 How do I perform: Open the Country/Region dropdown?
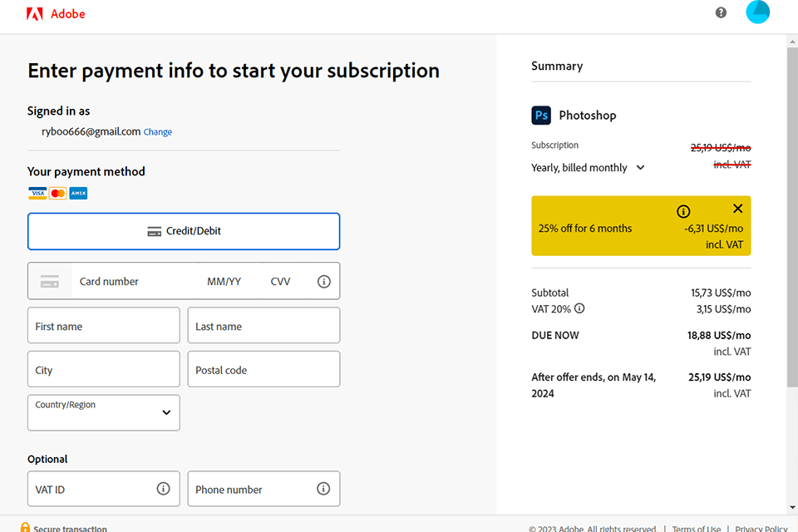[104, 412]
